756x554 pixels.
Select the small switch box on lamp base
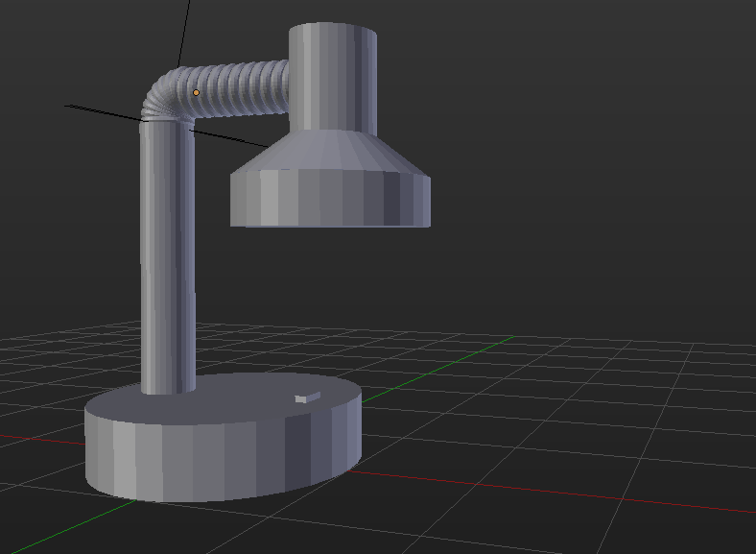[308, 397]
